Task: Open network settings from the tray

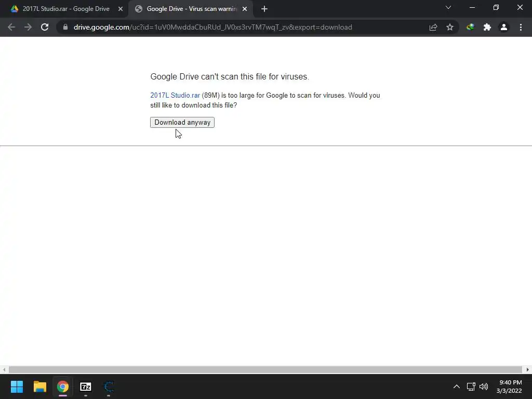Action: pyautogui.click(x=471, y=387)
